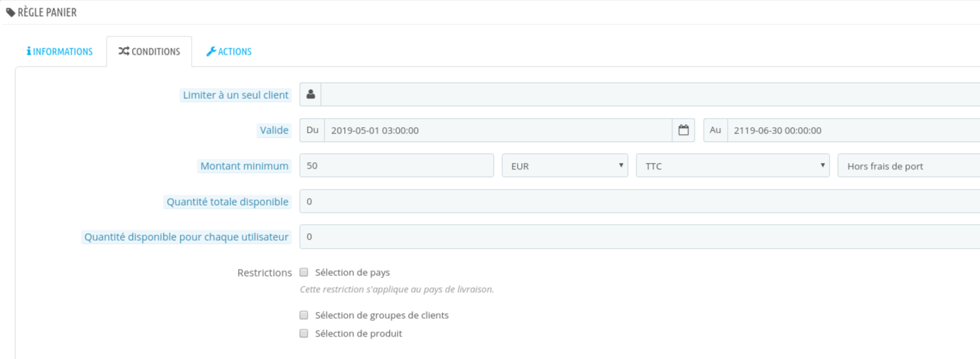This screenshot has height=359, width=980.
Task: Tick the Sélection de produit checkbox
Action: [304, 333]
